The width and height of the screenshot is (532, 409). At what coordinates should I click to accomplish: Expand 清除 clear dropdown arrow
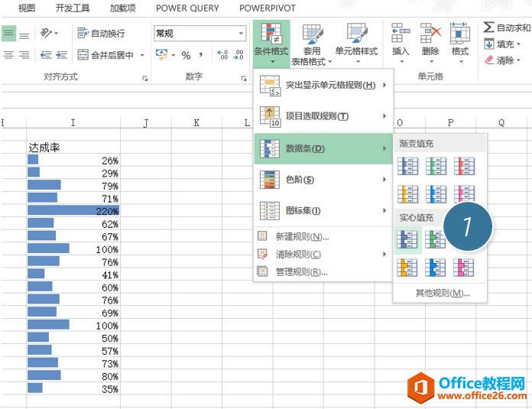(518, 60)
